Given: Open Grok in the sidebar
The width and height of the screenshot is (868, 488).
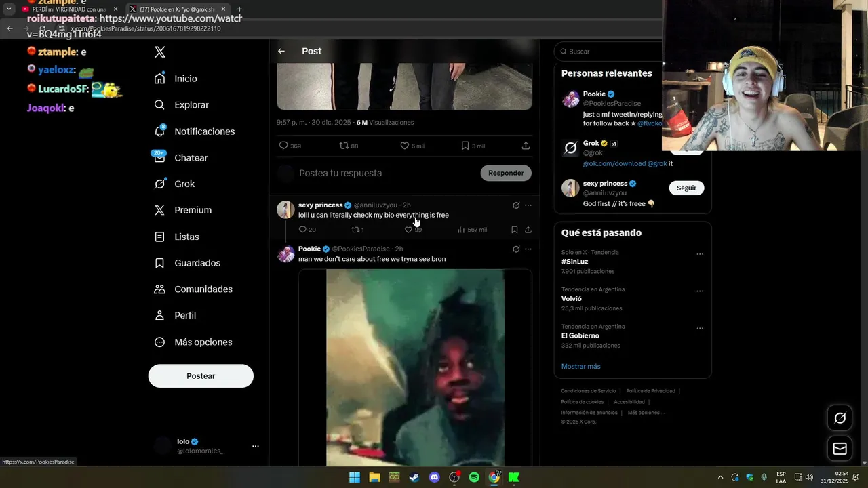Looking at the screenshot, I should [x=174, y=184].
